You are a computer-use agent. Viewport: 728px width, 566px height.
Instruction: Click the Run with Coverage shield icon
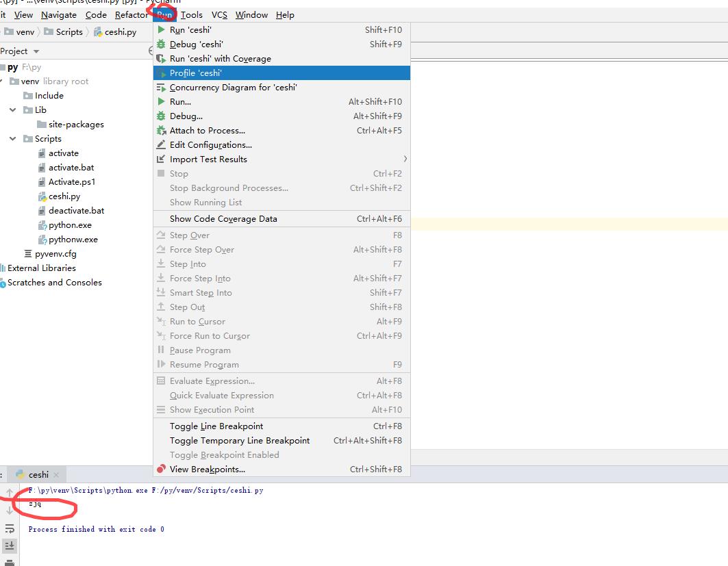tap(161, 58)
